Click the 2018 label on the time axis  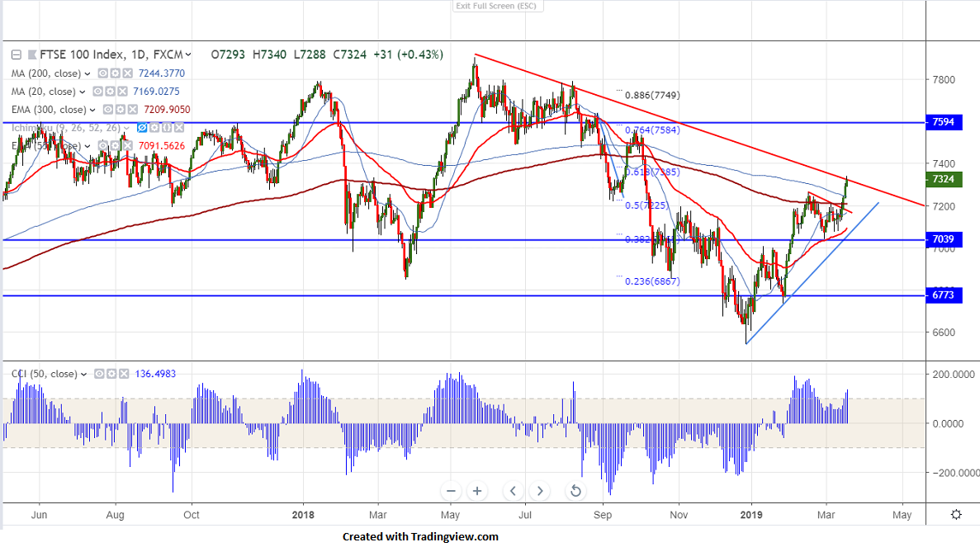point(303,515)
